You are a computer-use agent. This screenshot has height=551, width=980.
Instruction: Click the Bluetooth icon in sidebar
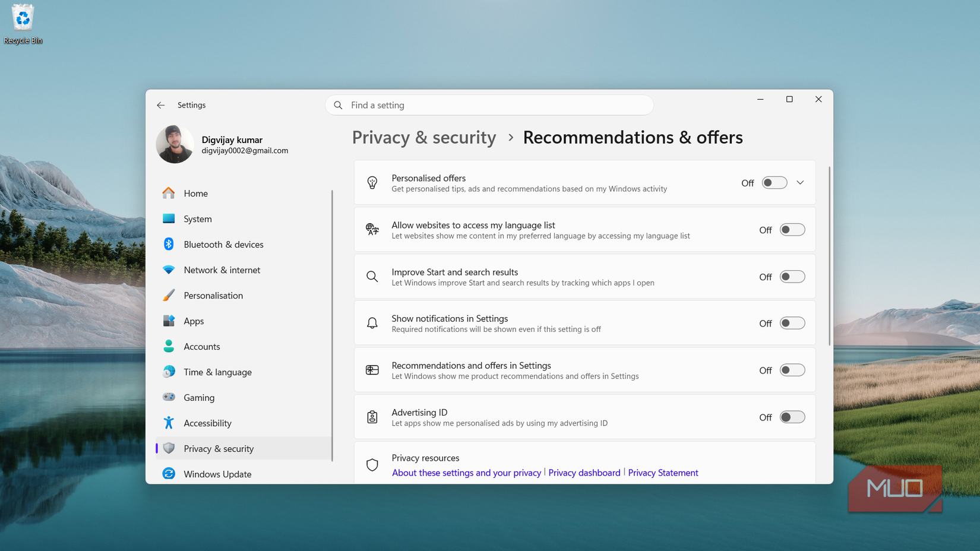[169, 244]
